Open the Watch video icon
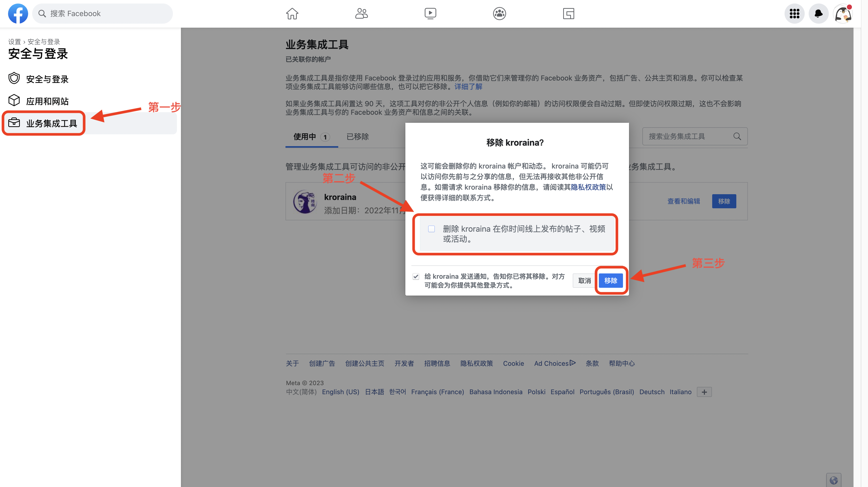 (x=430, y=14)
